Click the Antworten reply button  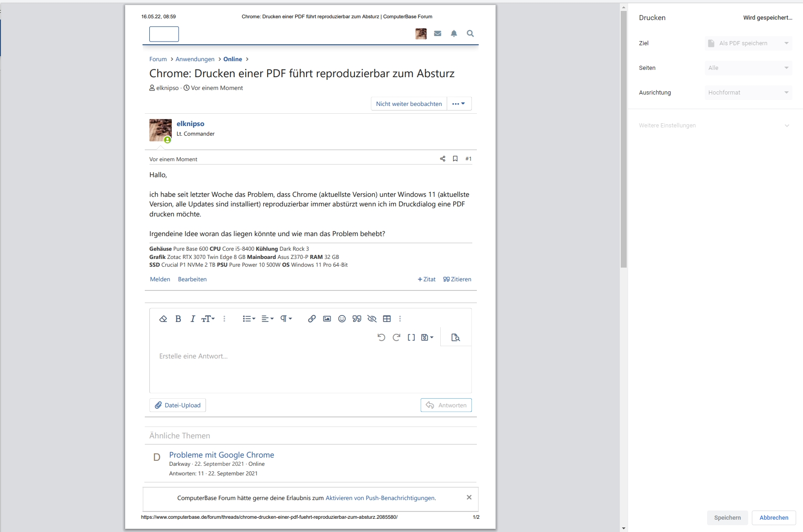(x=446, y=405)
